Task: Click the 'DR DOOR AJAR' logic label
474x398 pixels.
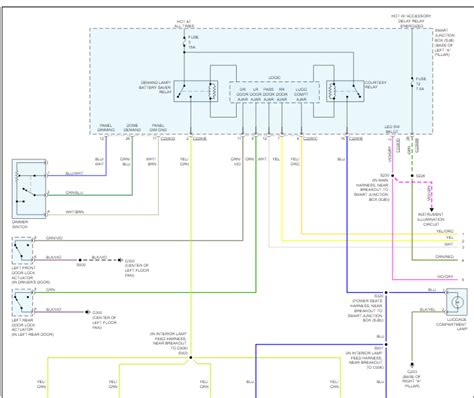Action: point(242,95)
